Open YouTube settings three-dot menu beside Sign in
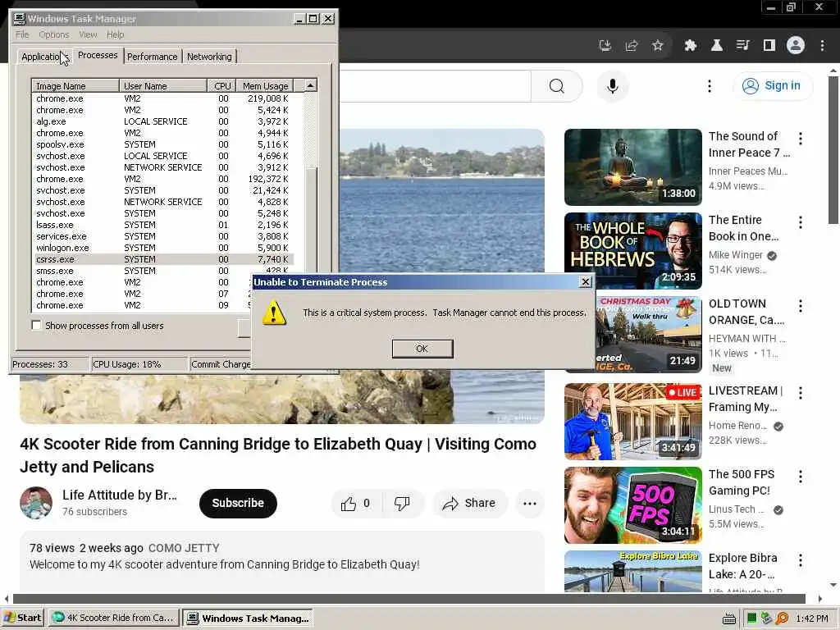The width and height of the screenshot is (840, 630). click(x=710, y=86)
